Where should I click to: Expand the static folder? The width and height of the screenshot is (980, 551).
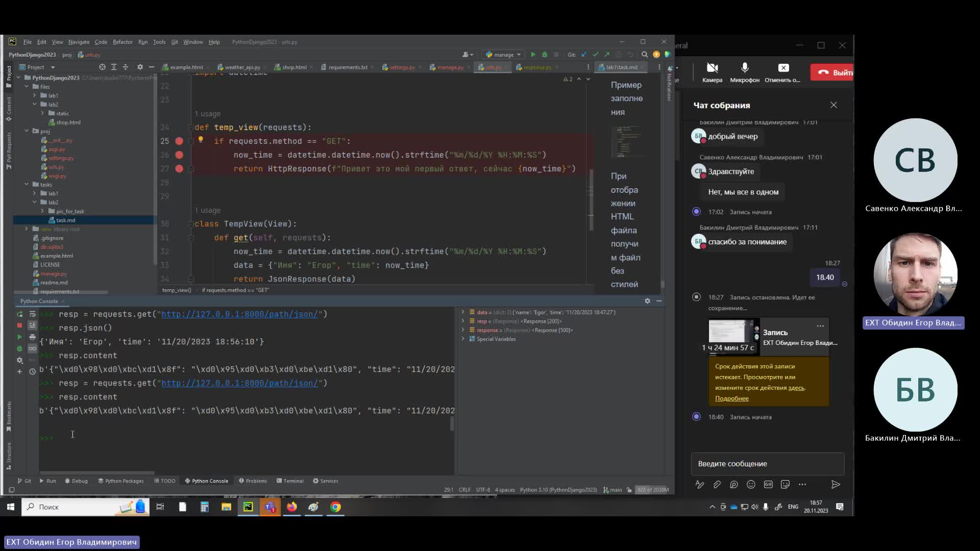42,113
